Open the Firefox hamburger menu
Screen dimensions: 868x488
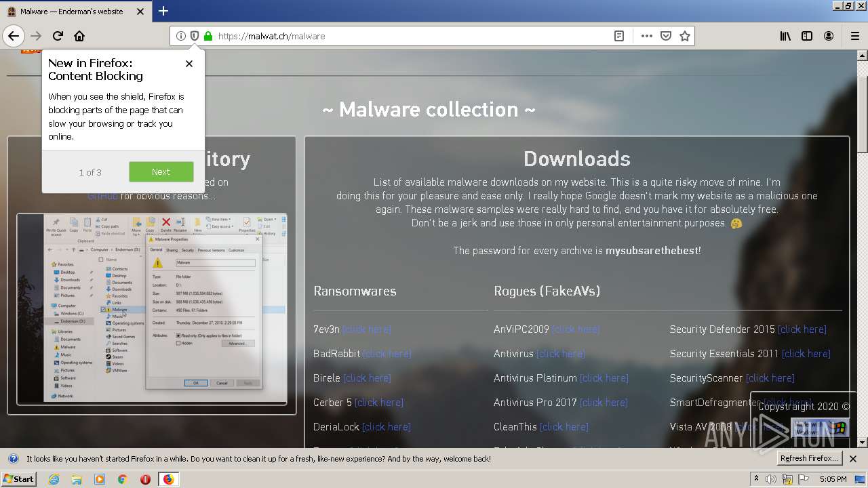click(854, 36)
